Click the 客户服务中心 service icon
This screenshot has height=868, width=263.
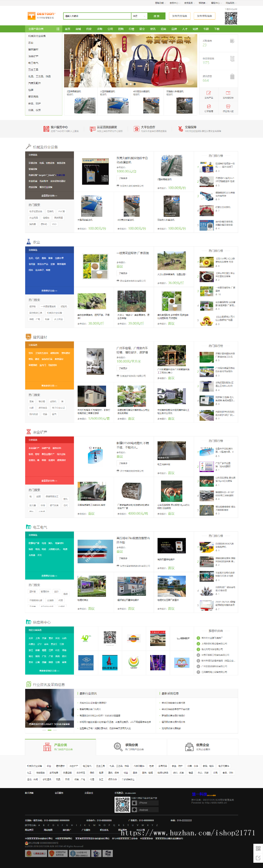[46, 129]
